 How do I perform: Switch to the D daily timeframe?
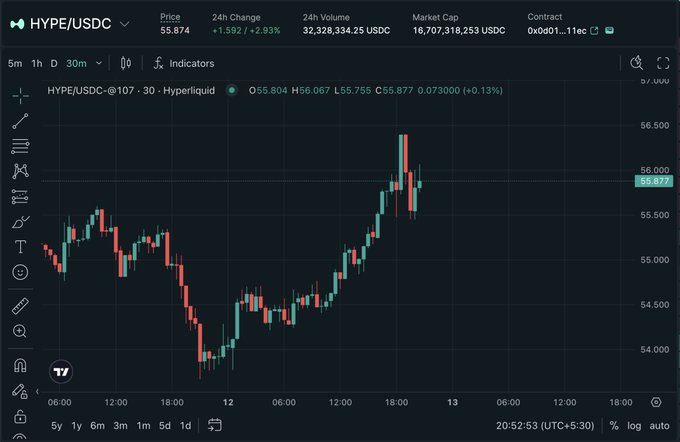54,63
